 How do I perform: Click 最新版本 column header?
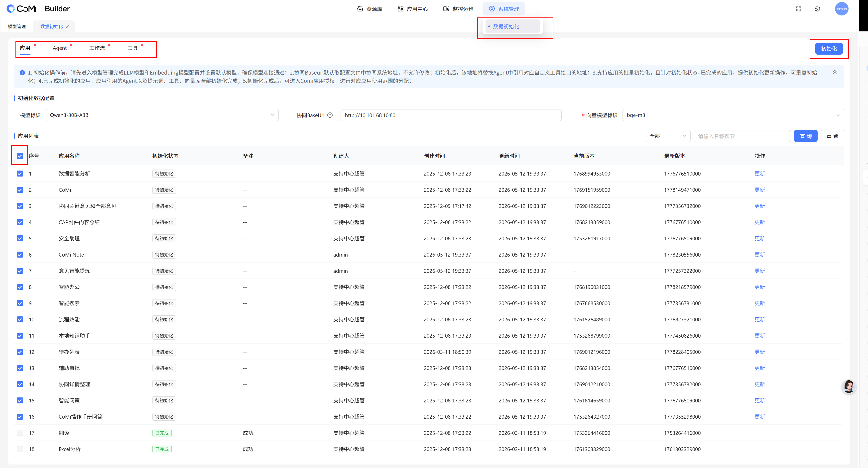675,156
